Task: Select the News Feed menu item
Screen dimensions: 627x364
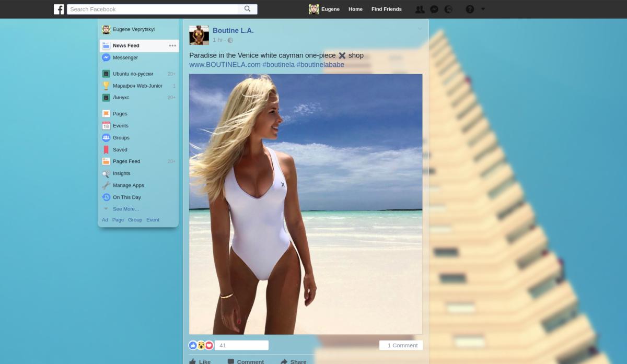Action: pos(125,45)
